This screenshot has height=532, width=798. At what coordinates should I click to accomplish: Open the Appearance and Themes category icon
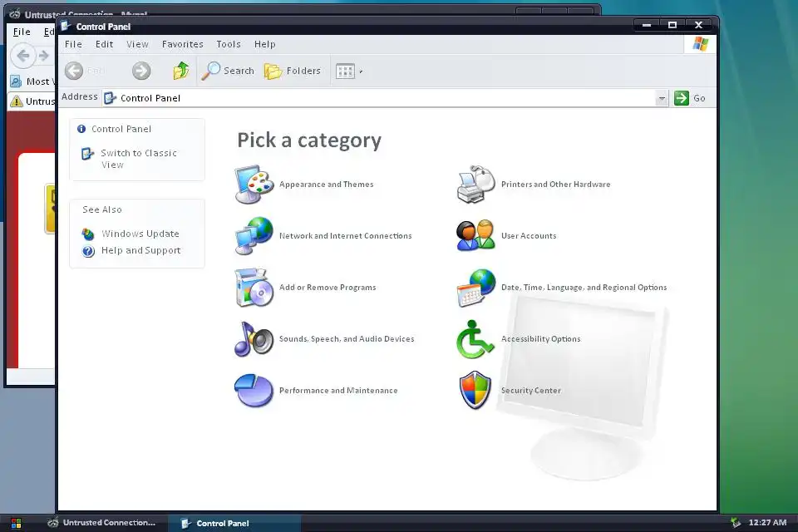(254, 185)
